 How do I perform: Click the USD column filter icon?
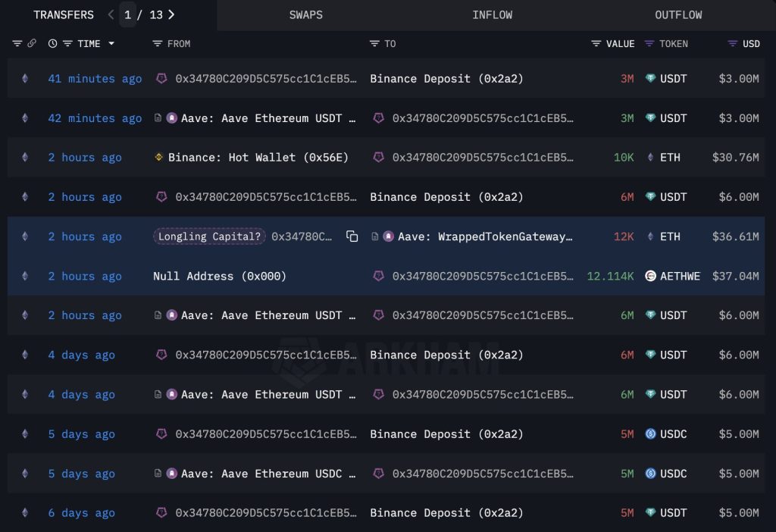coord(732,44)
